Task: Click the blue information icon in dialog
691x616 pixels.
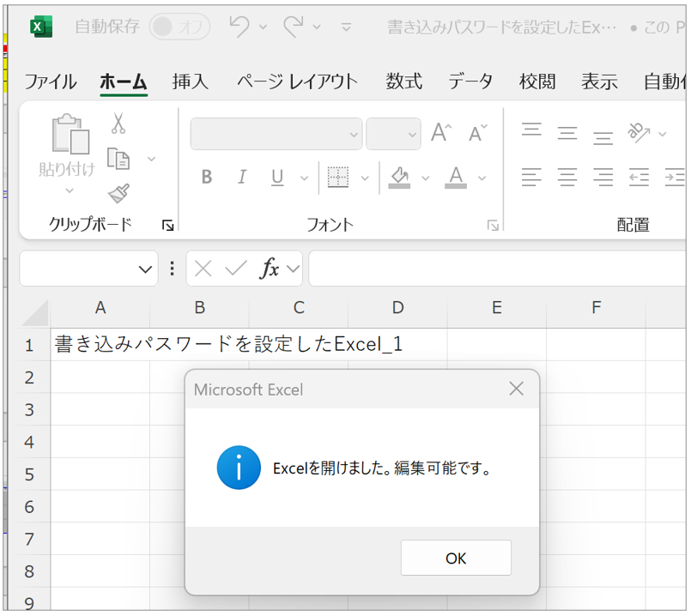Action: pyautogui.click(x=239, y=468)
